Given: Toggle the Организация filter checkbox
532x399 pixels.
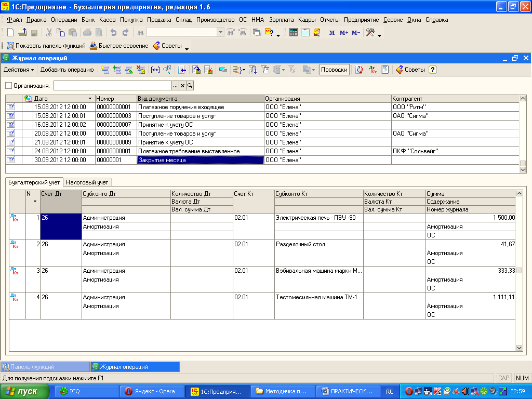Looking at the screenshot, I should click(x=9, y=86).
